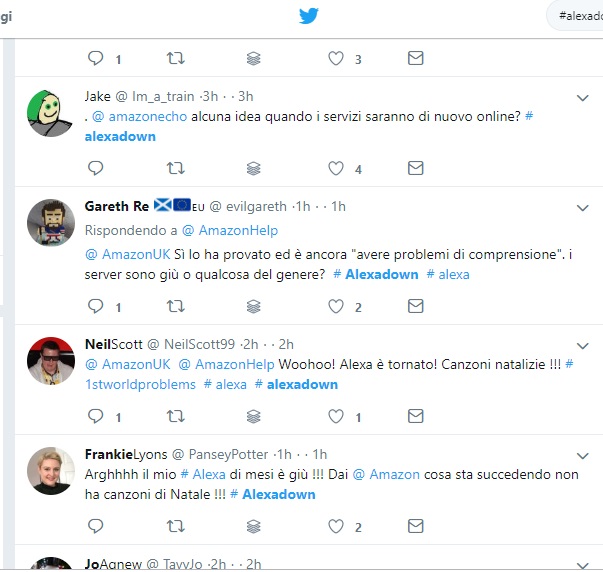Click the #alexadown search field

[x=575, y=16]
